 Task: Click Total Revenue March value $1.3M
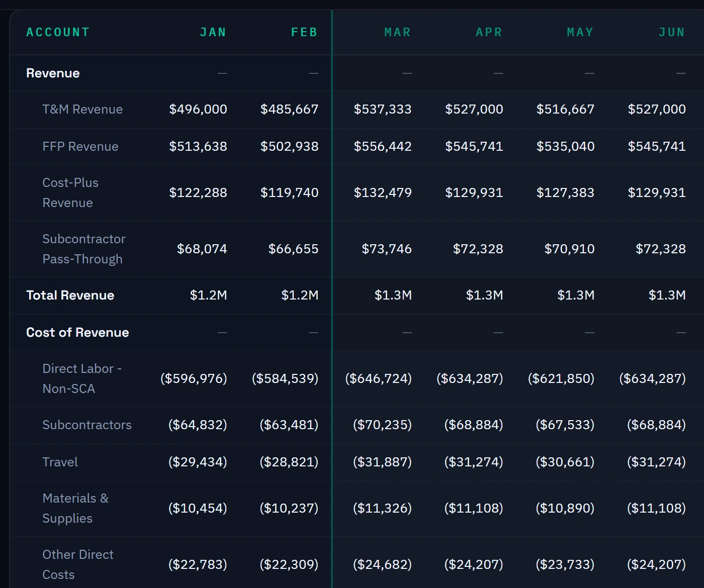[393, 296]
